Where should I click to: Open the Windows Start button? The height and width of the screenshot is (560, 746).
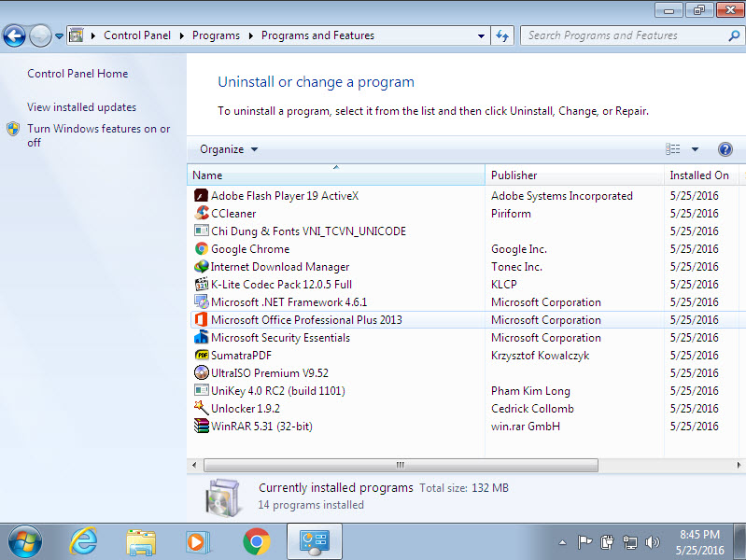pyautogui.click(x=24, y=541)
